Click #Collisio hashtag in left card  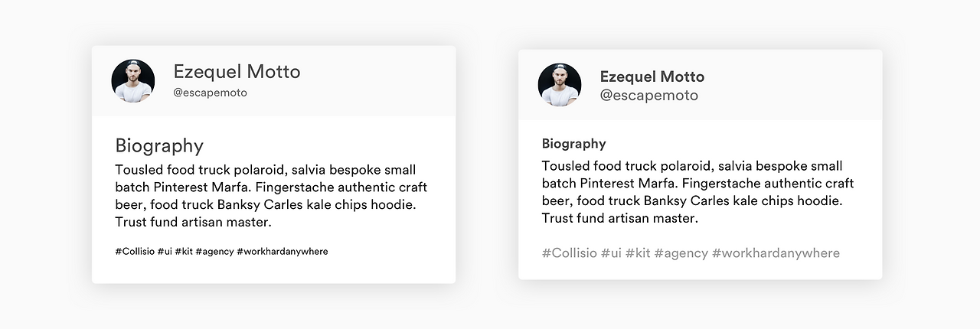[x=135, y=251]
